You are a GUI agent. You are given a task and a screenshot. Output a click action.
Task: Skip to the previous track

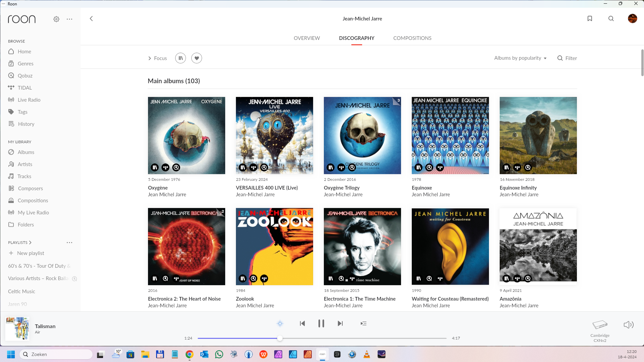(x=302, y=323)
